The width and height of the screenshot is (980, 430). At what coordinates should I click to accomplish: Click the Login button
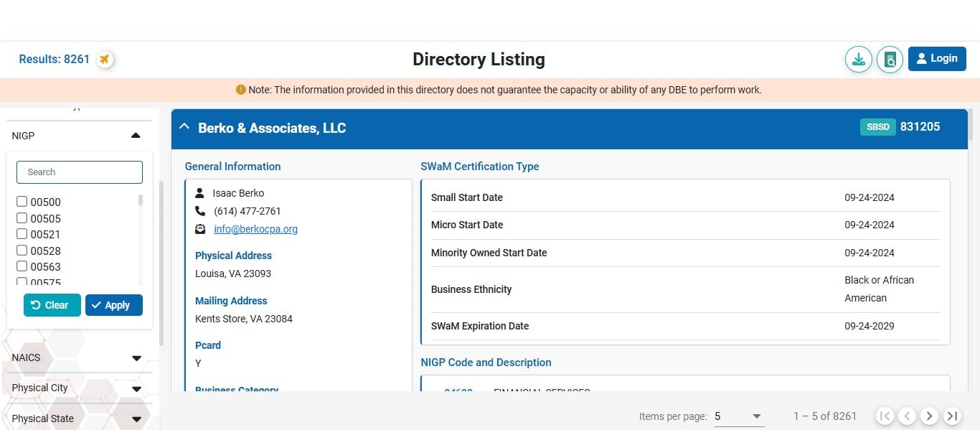(937, 59)
